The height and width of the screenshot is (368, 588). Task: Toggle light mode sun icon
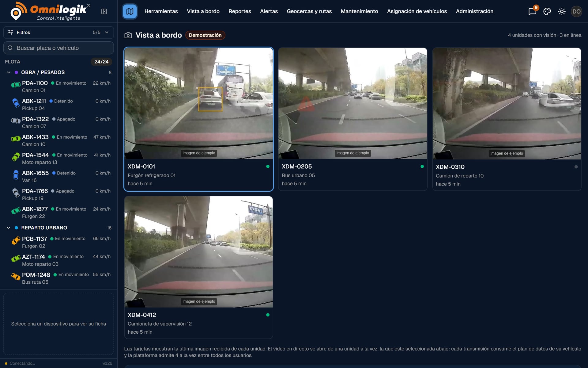click(x=562, y=11)
